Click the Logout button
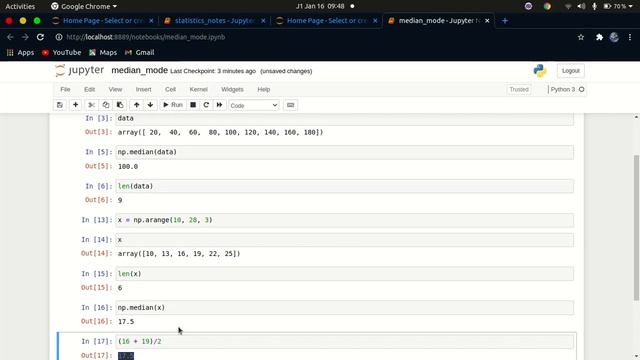The height and width of the screenshot is (360, 640). click(570, 71)
